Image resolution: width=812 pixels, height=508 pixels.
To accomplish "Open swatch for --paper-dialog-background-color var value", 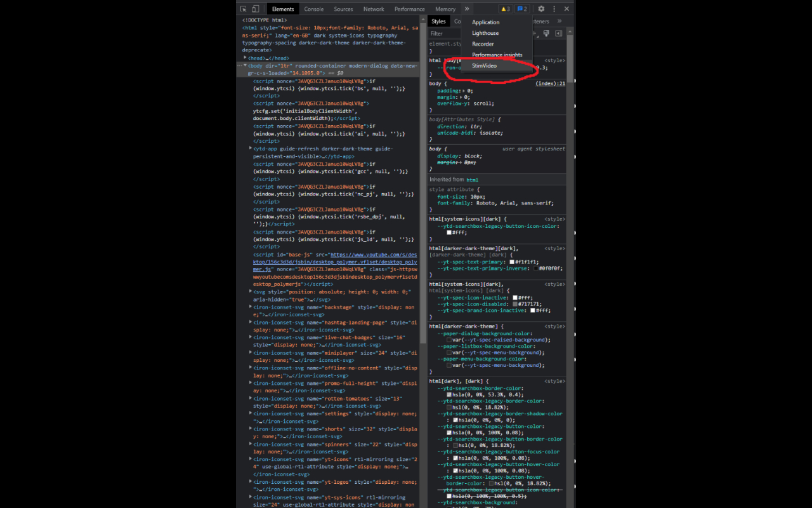I will tap(449, 340).
